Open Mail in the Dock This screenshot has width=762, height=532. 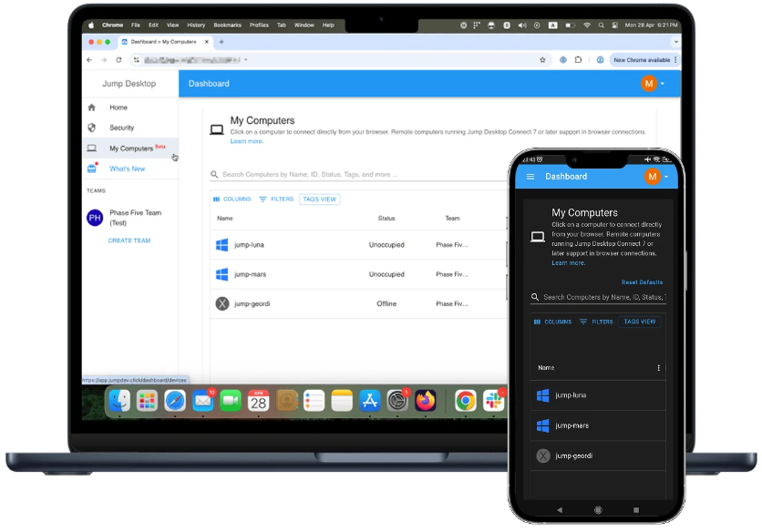pyautogui.click(x=202, y=402)
